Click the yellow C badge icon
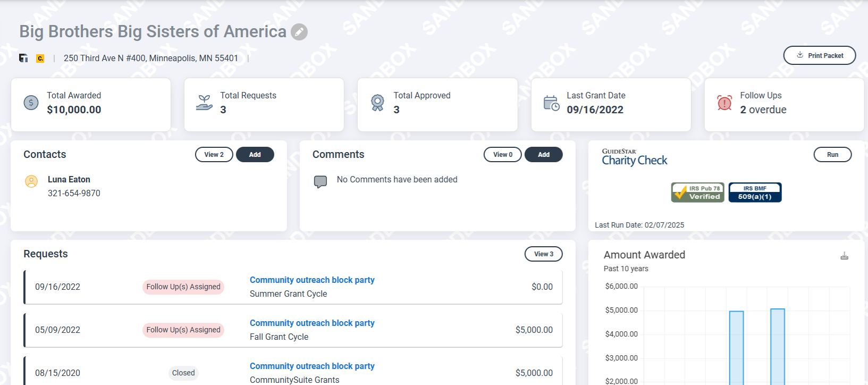 (x=40, y=58)
